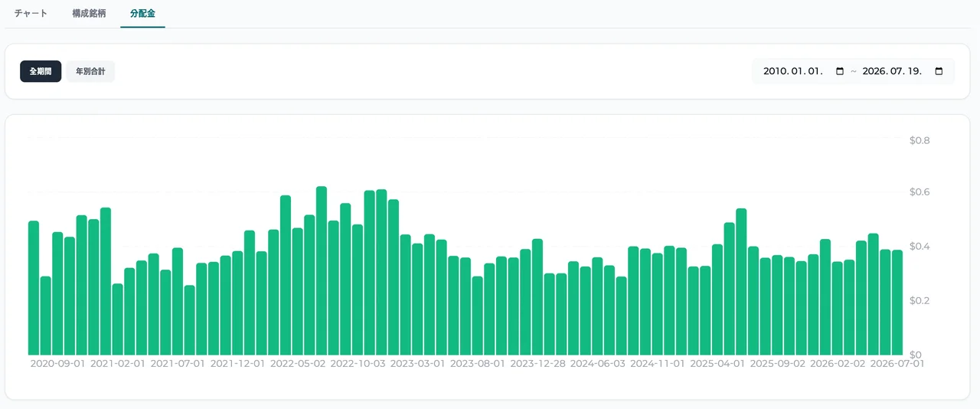Click the bar above 2023-12-28 label
The width and height of the screenshot is (980, 409).
(x=537, y=297)
